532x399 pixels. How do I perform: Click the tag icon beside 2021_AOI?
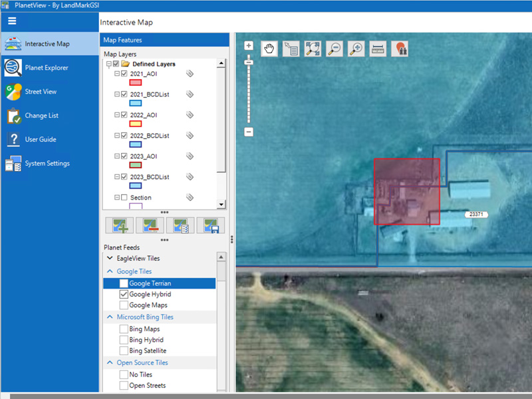click(x=190, y=74)
